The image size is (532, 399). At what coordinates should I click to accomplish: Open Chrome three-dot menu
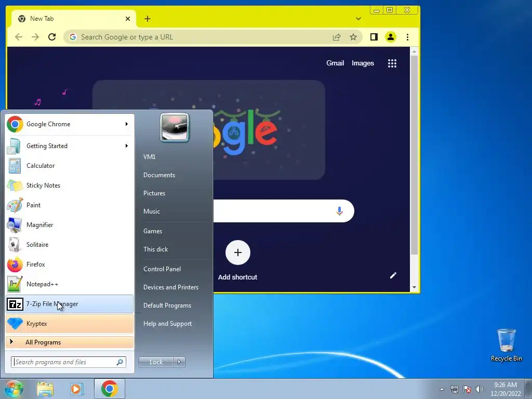tap(407, 37)
